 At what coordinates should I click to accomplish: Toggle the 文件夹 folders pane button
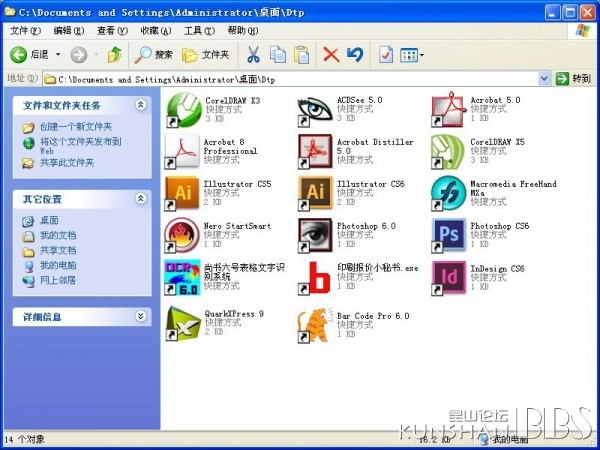tap(205, 55)
